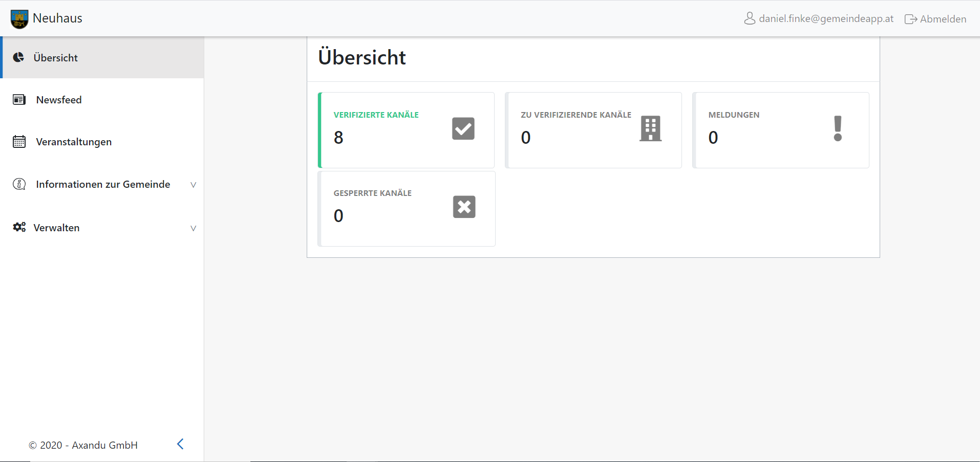The width and height of the screenshot is (980, 462).
Task: Expand Informationen zur Gemeinde chevron
Action: click(193, 185)
